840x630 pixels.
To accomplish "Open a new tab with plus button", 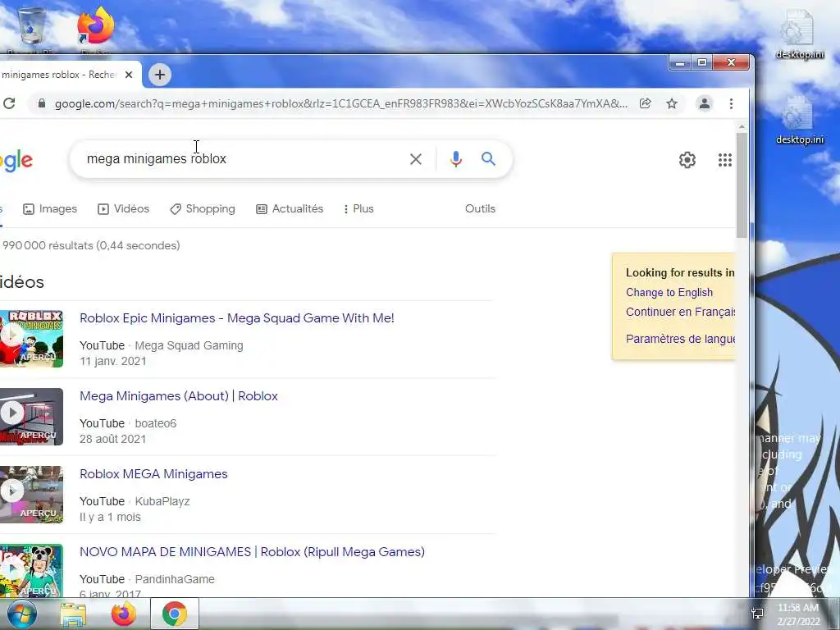I will [x=160, y=75].
